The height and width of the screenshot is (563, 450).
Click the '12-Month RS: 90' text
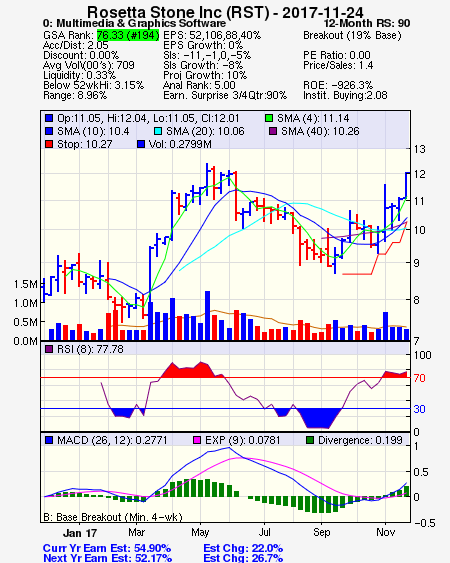[367, 23]
